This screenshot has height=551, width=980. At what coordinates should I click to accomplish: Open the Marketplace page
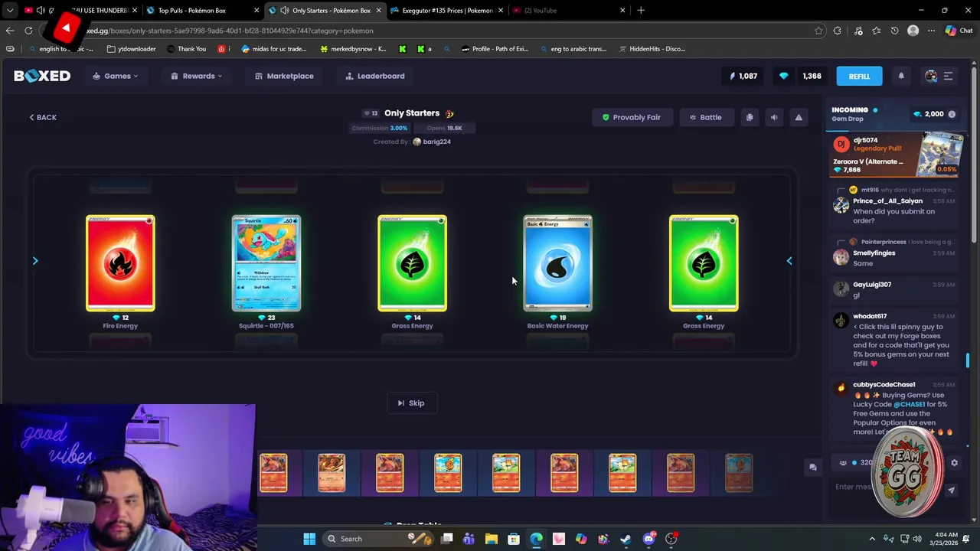click(x=284, y=76)
